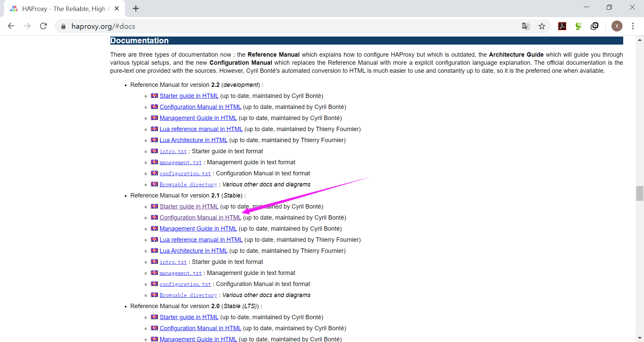Click the green download manager extension icon
The width and height of the screenshot is (644, 342).
[x=578, y=26]
